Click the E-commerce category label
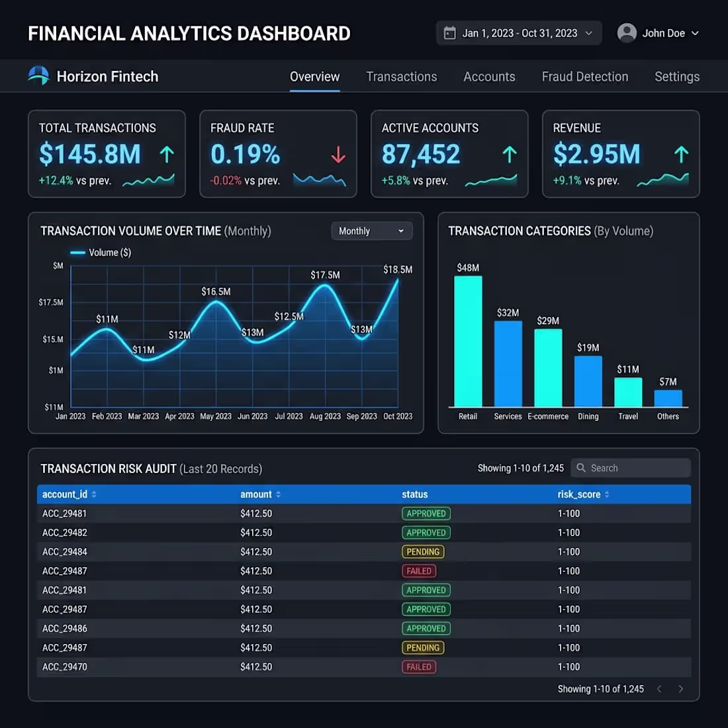This screenshot has height=728, width=728. (x=548, y=416)
